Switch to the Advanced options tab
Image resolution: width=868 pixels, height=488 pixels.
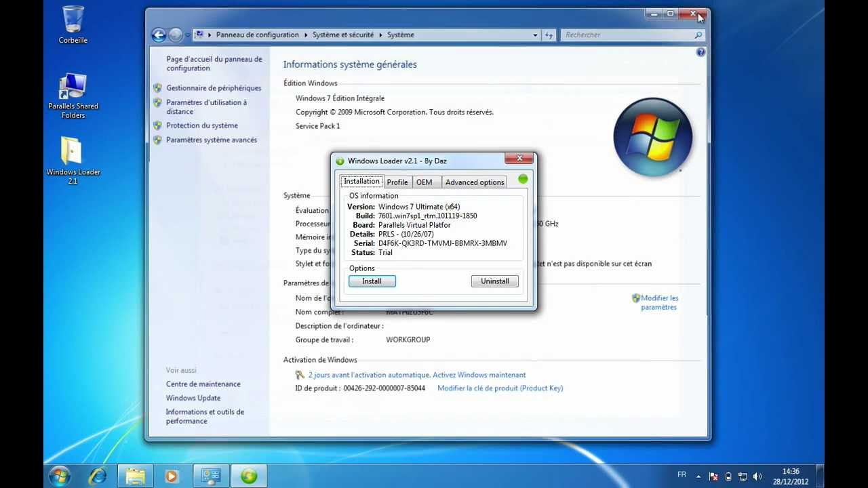475,182
